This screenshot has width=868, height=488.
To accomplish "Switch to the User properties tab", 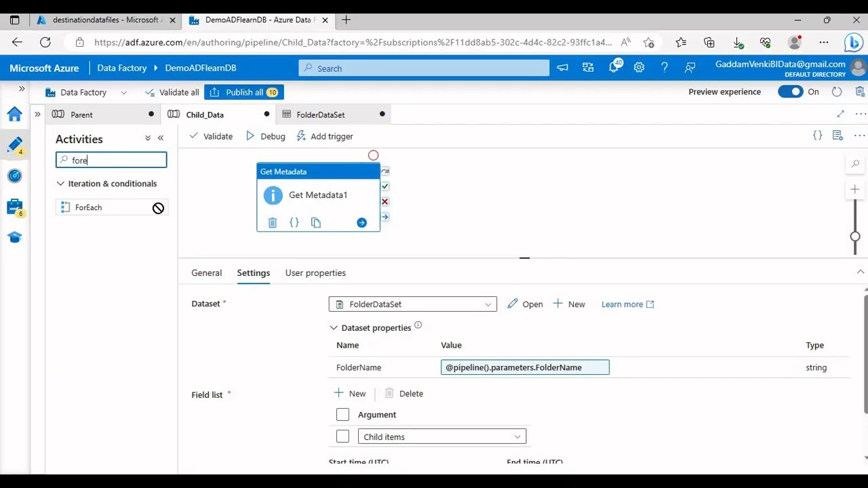I will pyautogui.click(x=315, y=272).
